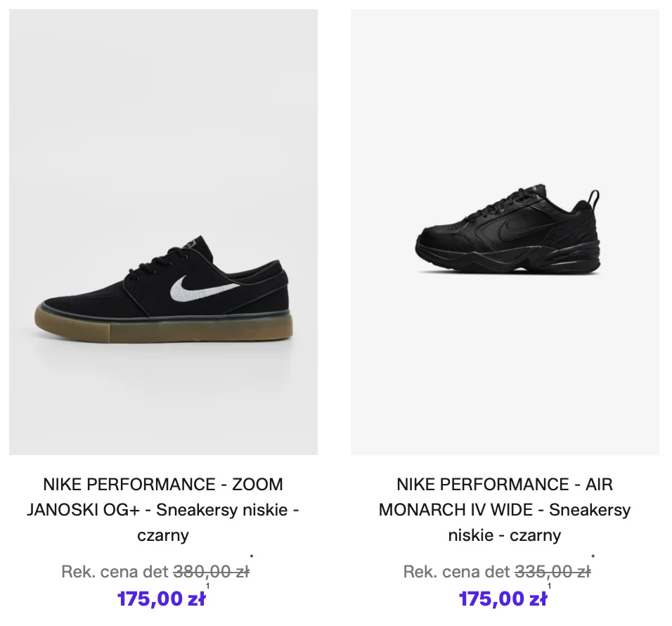672x626 pixels.
Task: Click the AIR MONARCH IV WIDE product title
Action: point(505,509)
